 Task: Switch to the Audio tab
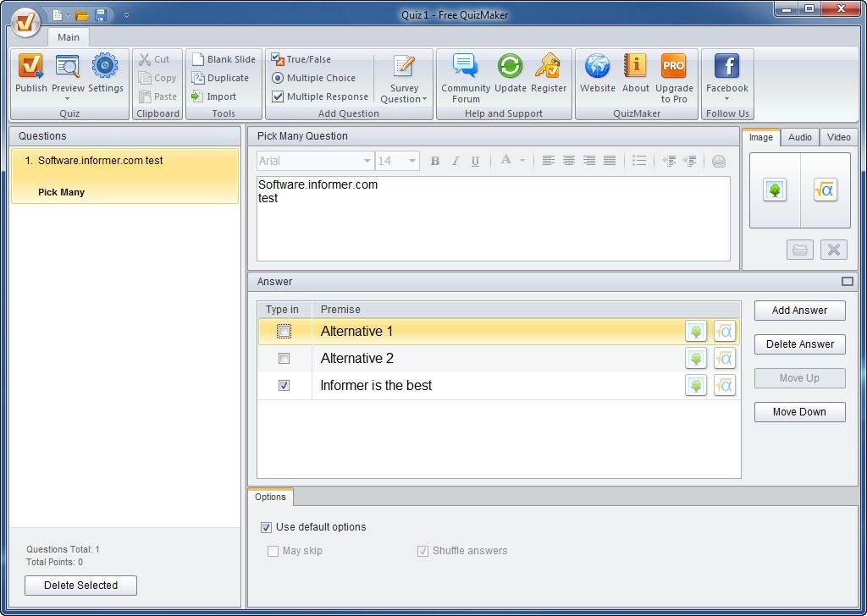tap(799, 136)
